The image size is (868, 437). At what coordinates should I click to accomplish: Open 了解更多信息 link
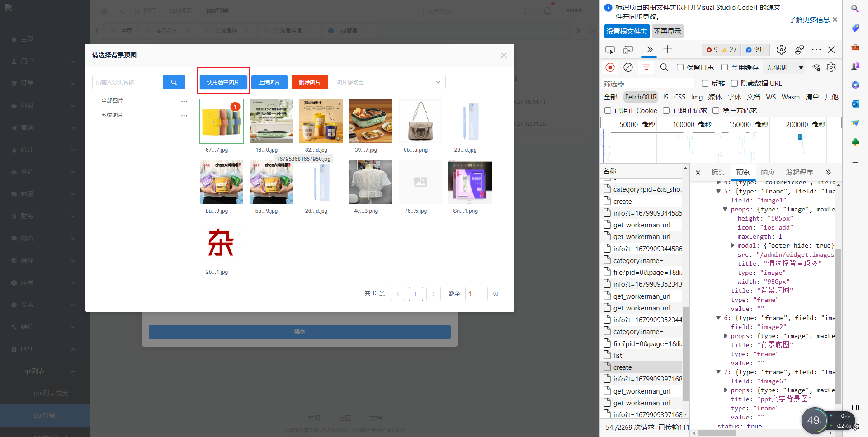(x=809, y=20)
